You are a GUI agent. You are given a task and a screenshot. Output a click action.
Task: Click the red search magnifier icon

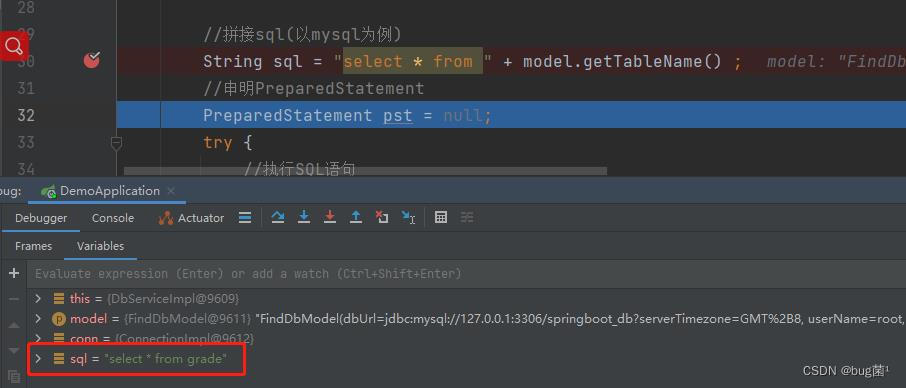click(x=13, y=46)
